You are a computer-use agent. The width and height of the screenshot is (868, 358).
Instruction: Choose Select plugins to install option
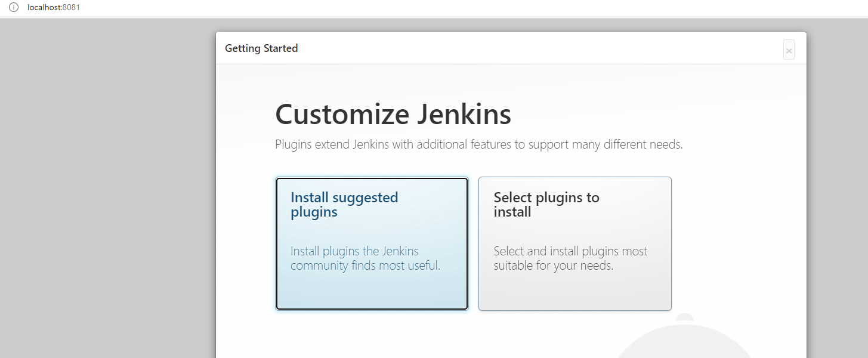[575, 243]
